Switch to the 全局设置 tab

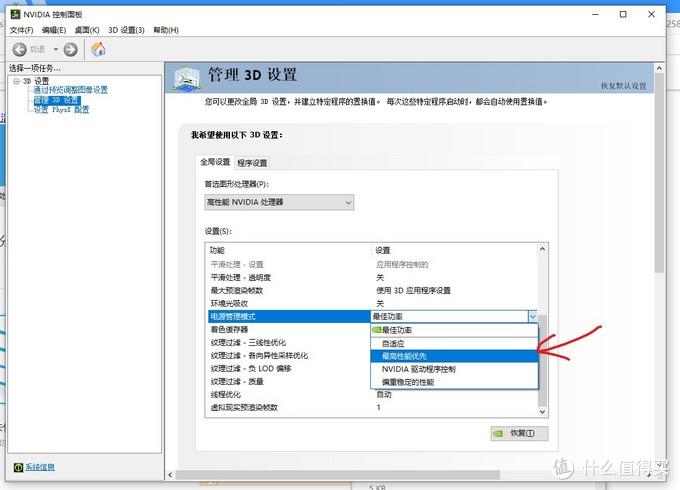point(215,162)
